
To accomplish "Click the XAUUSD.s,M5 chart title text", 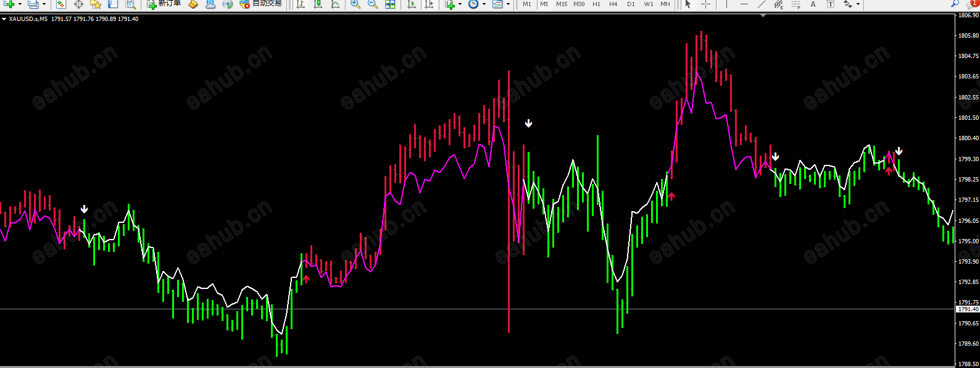I will coord(28,19).
